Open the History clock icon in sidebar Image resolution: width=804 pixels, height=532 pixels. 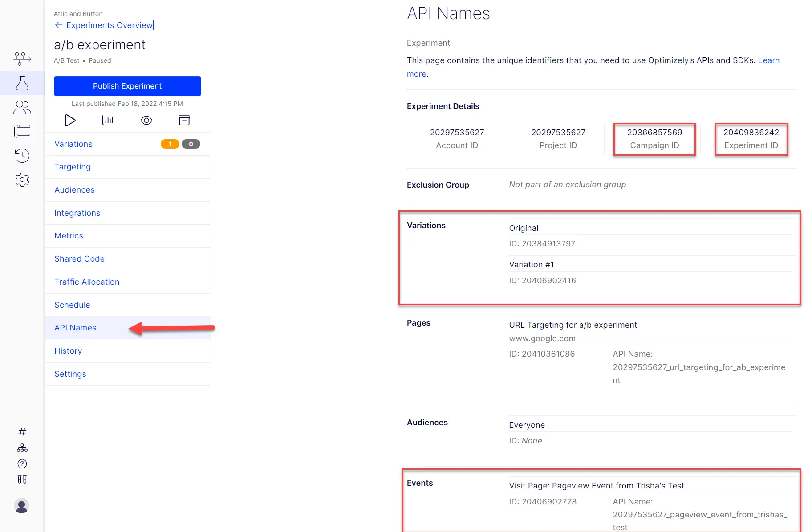pos(22,155)
